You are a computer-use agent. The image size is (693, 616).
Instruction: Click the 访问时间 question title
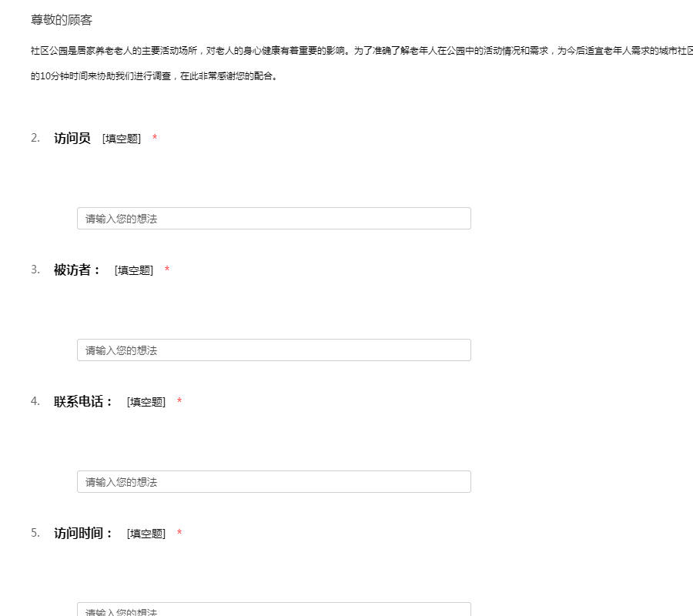[x=83, y=534]
